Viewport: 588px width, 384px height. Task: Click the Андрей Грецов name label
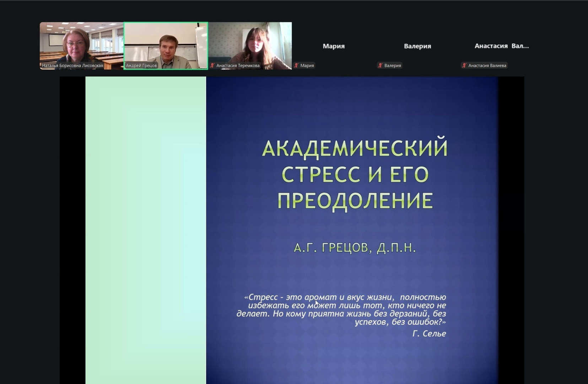click(x=141, y=65)
